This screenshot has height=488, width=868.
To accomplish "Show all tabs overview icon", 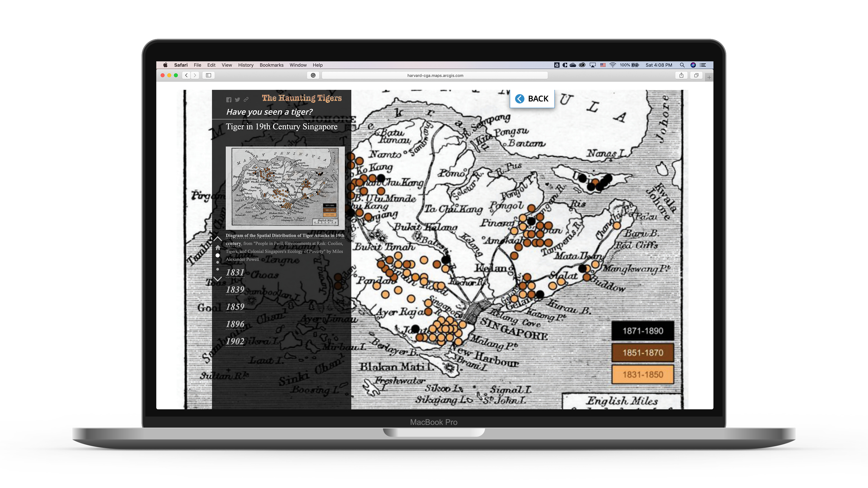I will pyautogui.click(x=696, y=75).
